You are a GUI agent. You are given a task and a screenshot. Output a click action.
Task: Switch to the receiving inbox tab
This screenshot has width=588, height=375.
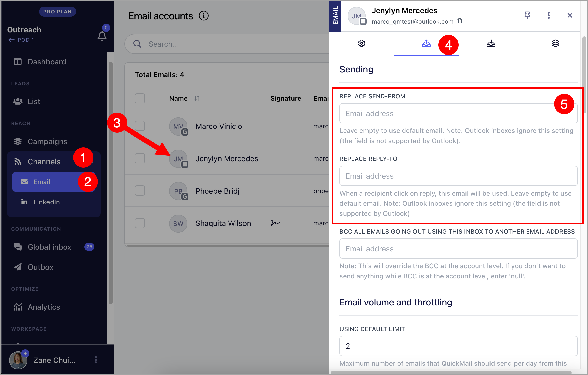491,43
